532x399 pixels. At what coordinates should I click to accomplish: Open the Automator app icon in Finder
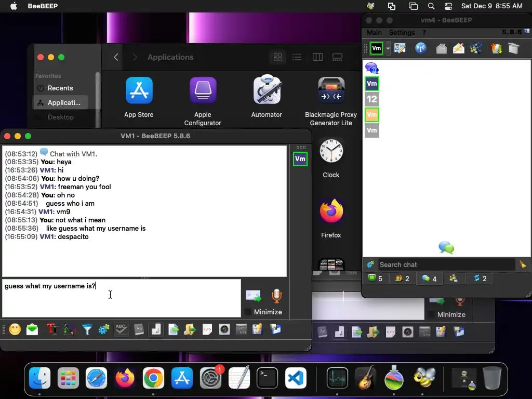coord(267,90)
